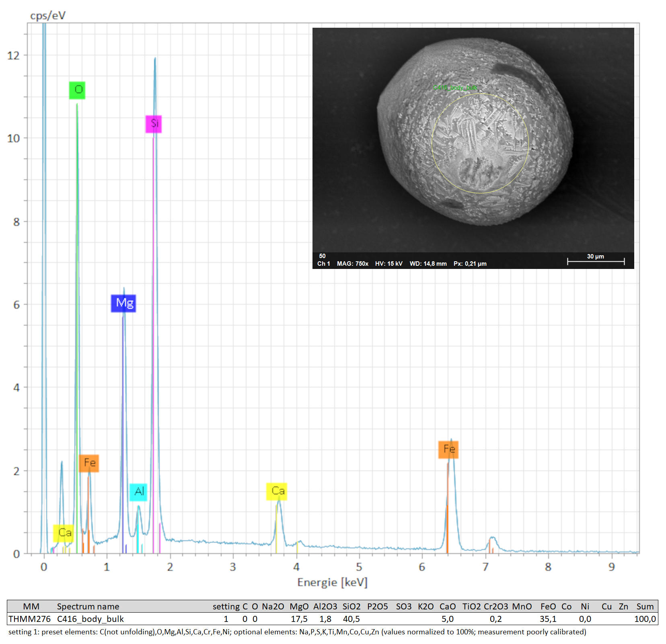Select the MAG: 750x text in the SEM info bar
Screen dimensions: 666x644
[352, 264]
